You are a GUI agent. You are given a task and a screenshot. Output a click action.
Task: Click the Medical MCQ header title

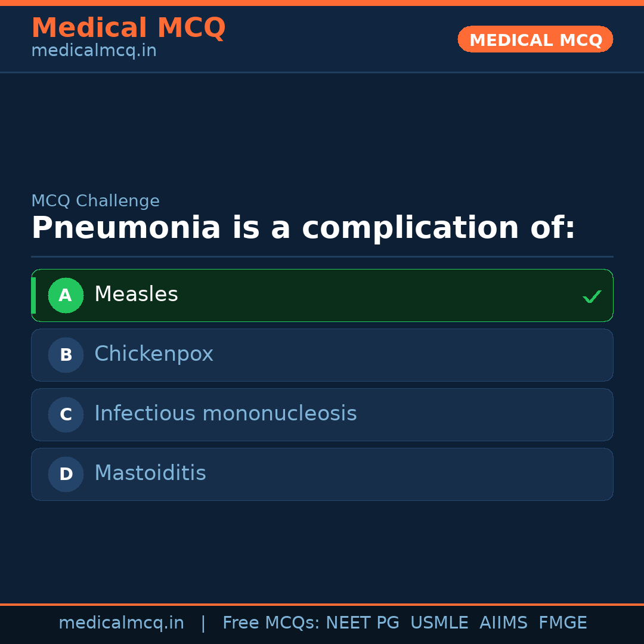point(128,28)
